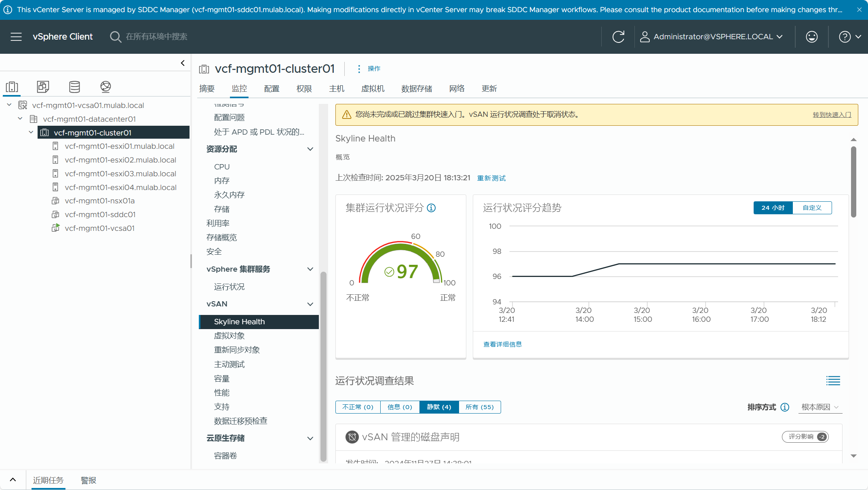Collapse the vcf-mgmt01-cluster01 tree node
Viewport: 868px width, 490px height.
(31, 133)
